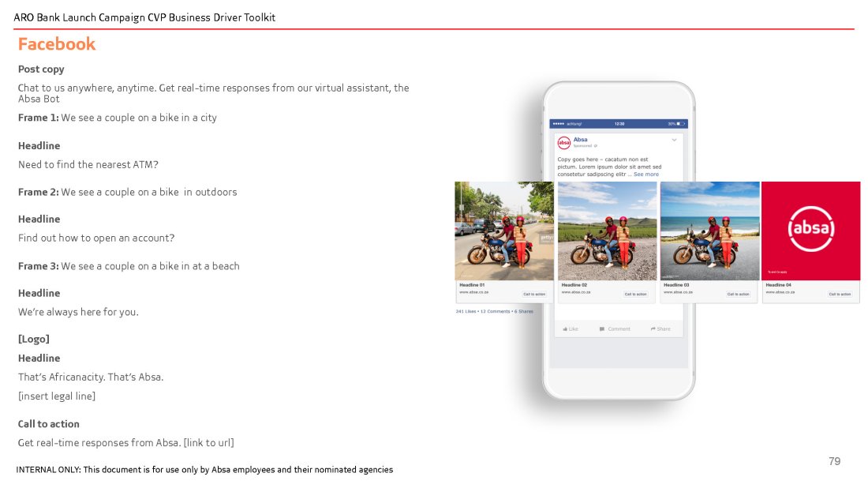This screenshot has height=488, width=868.
Task: Click the Like thumbs-up button
Action: click(571, 329)
